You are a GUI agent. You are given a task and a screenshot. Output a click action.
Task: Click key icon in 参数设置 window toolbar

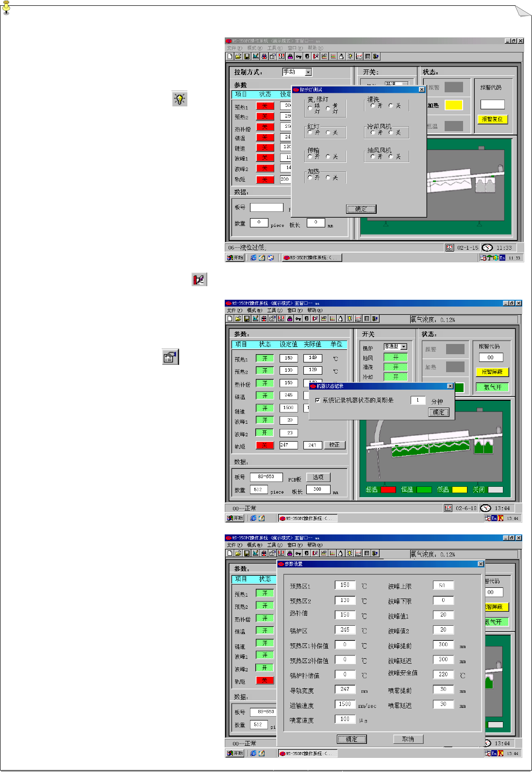pos(298,553)
